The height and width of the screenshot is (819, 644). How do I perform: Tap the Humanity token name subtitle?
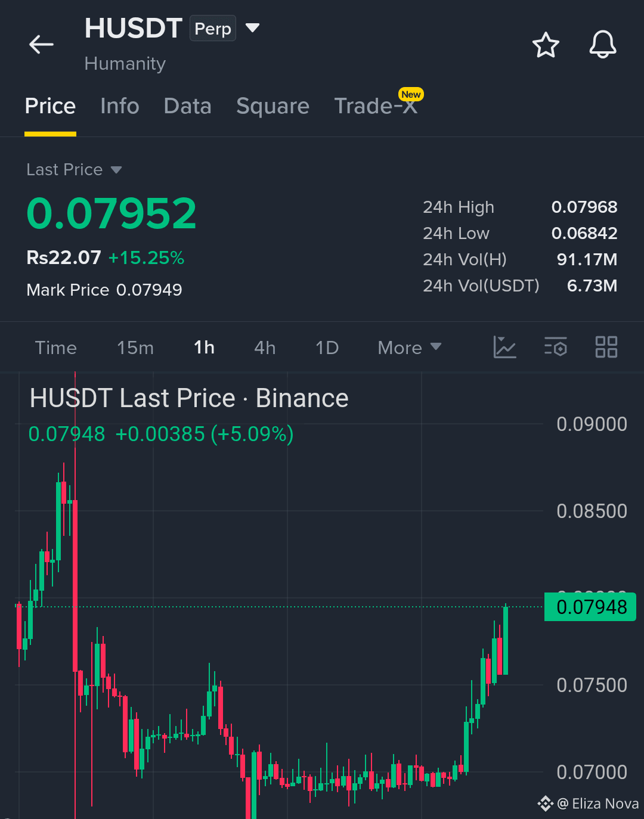click(125, 63)
